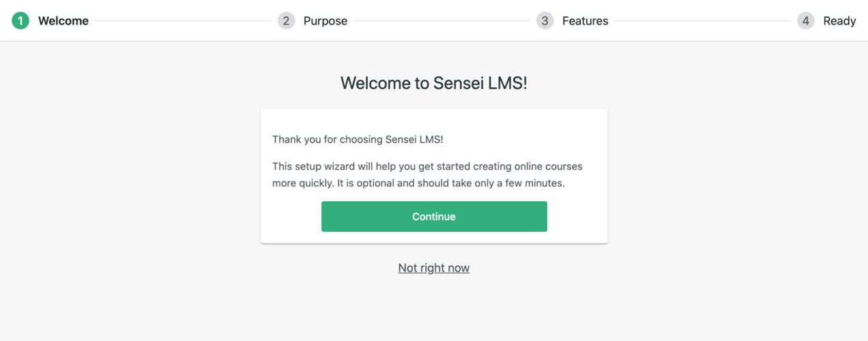Open the Welcome step label
Screen dimensions: 868x341
pos(63,21)
